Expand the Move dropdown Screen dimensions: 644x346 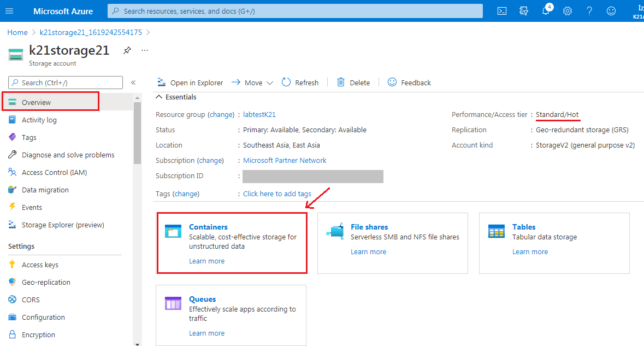pyautogui.click(x=252, y=83)
